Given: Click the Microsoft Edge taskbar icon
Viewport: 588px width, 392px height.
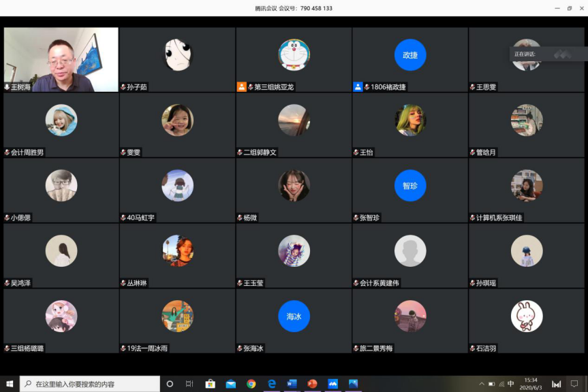Looking at the screenshot, I should coord(271,384).
